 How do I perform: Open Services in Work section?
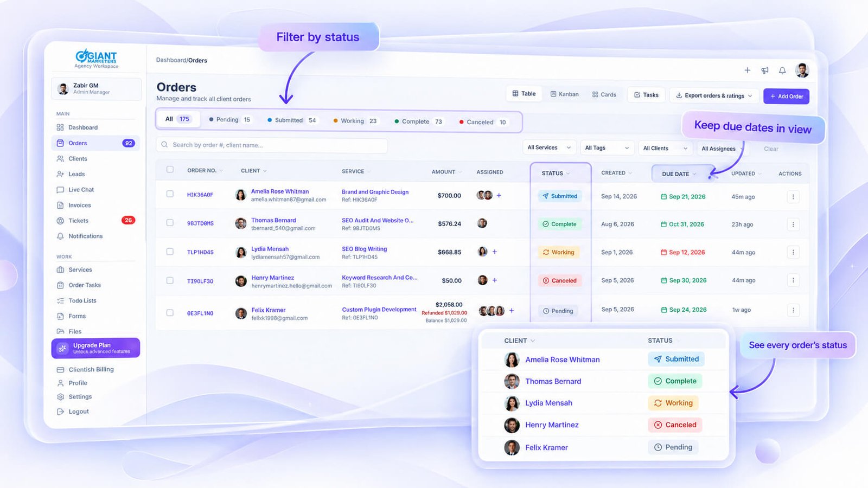click(74, 269)
